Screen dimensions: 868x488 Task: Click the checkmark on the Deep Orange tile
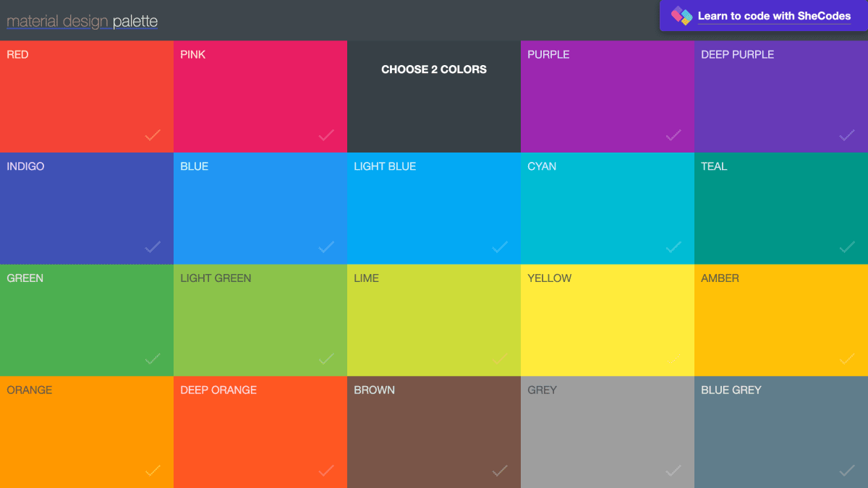coord(326,471)
